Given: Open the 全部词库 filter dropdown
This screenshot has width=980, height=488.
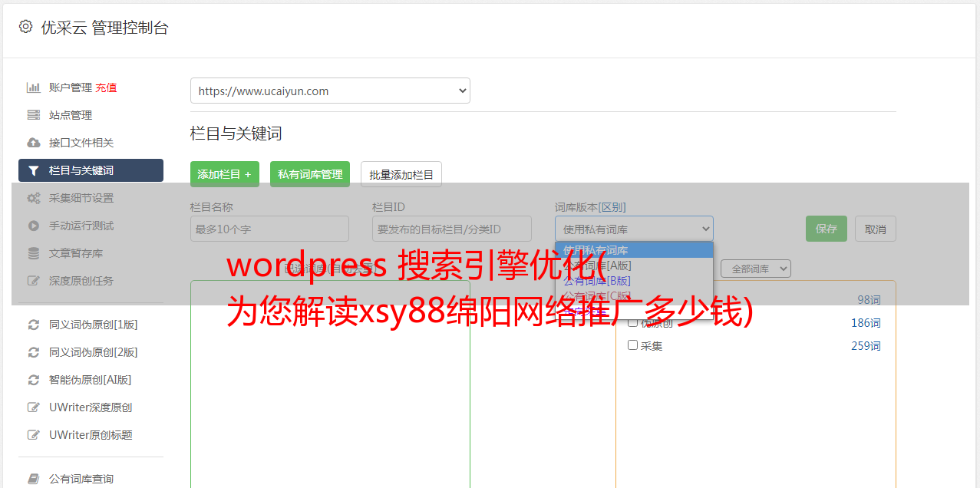Looking at the screenshot, I should coord(756,269).
